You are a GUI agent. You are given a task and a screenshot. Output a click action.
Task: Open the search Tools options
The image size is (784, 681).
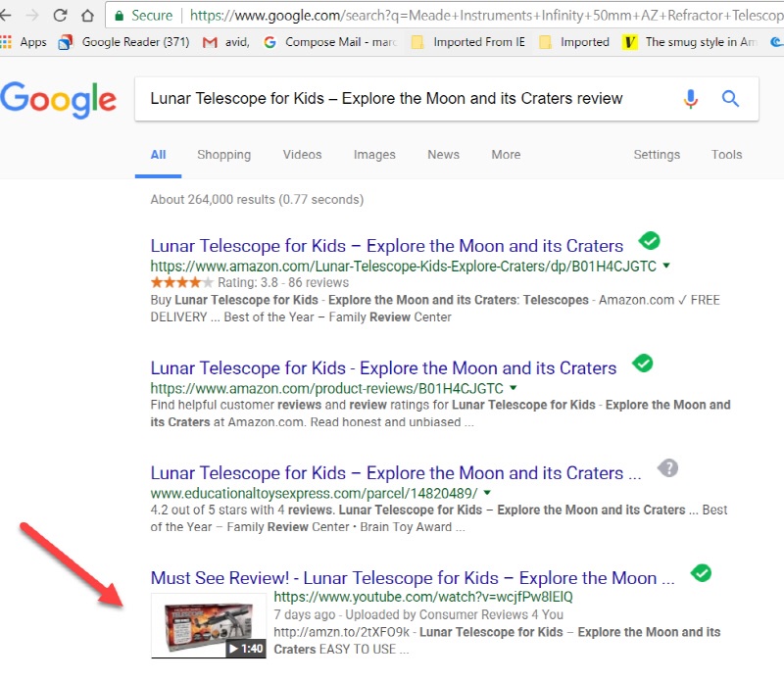point(727,155)
